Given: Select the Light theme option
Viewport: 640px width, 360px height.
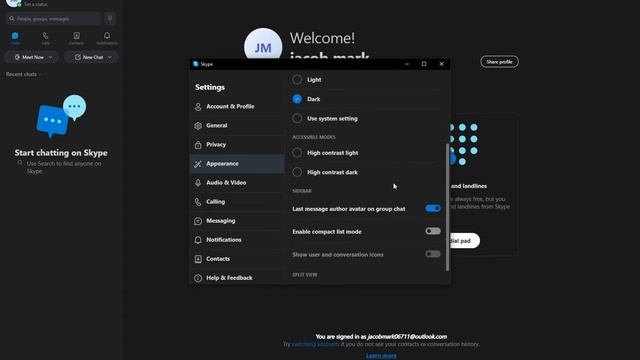Looking at the screenshot, I should (297, 80).
